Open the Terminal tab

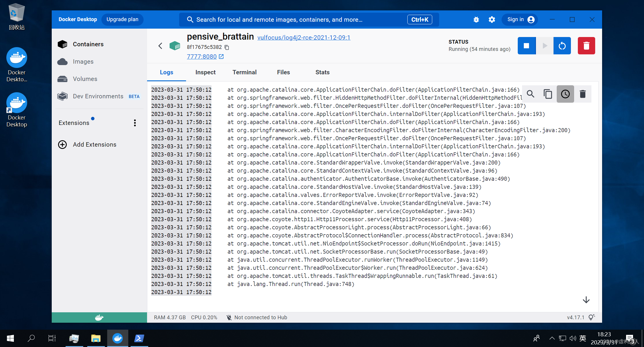pos(244,72)
